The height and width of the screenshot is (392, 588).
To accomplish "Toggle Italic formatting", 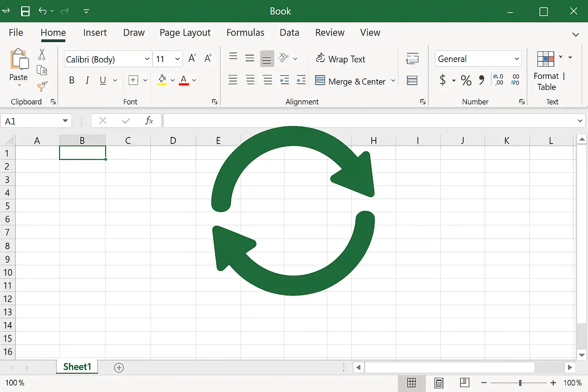I will click(x=87, y=80).
